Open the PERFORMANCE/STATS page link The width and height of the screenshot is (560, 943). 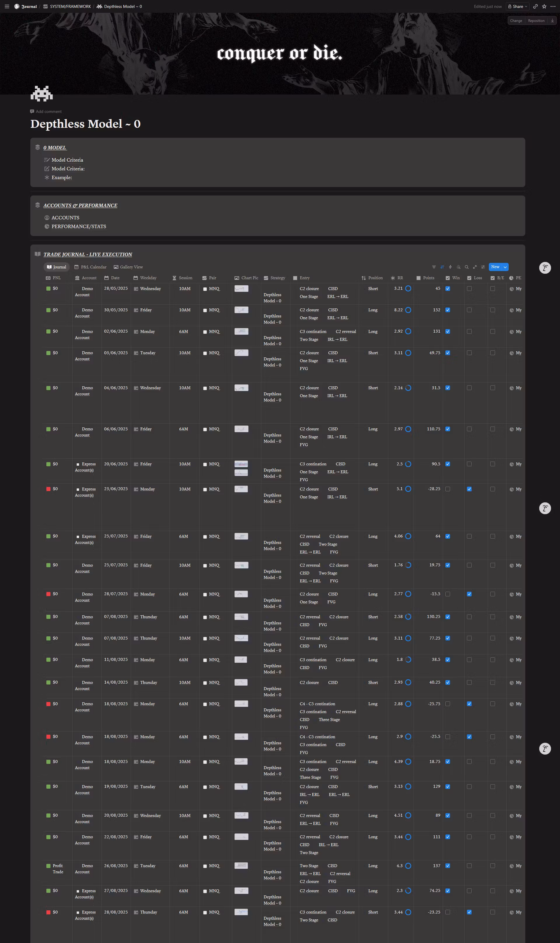pyautogui.click(x=78, y=226)
